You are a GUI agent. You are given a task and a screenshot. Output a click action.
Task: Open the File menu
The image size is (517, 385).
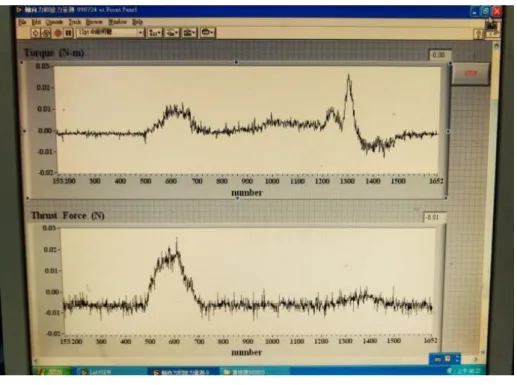click(x=22, y=22)
